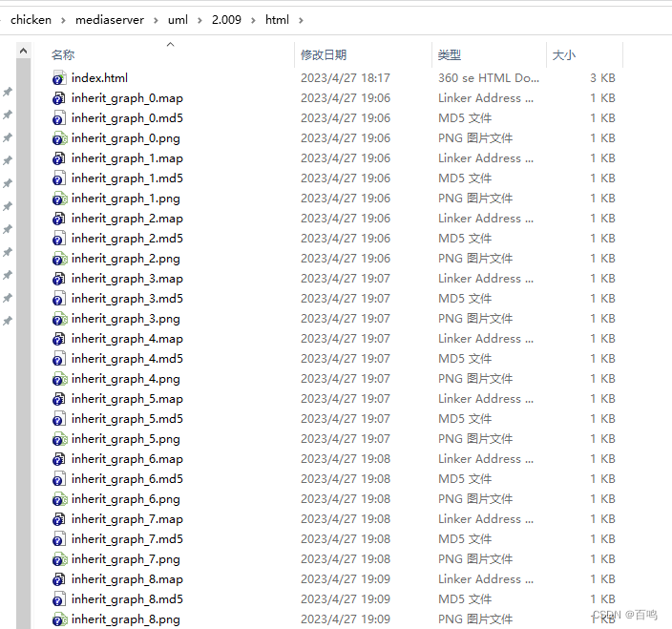The height and width of the screenshot is (629, 672).
Task: Expand the chevron after chicken in path
Action: (x=63, y=20)
